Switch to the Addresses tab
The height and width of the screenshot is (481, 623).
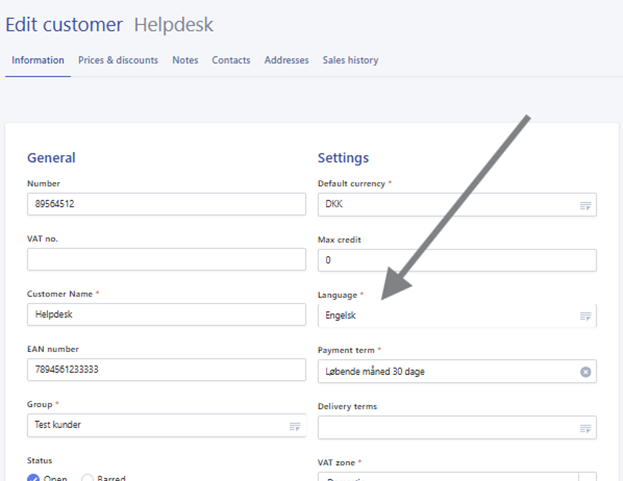286,60
